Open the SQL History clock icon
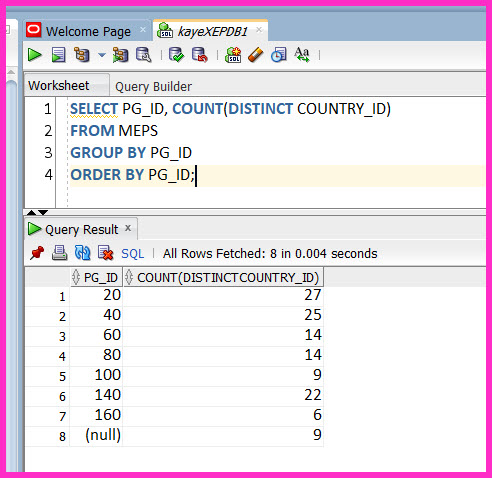This screenshot has height=478, width=492. click(279, 55)
